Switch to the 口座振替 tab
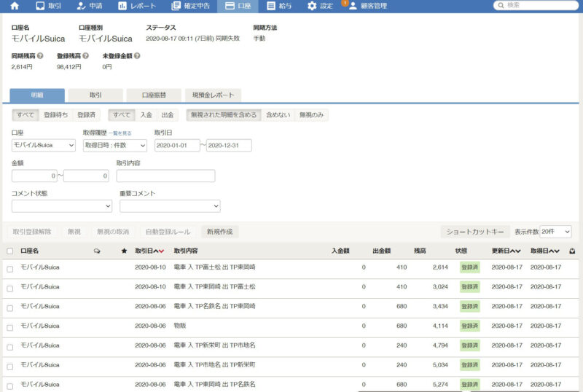583x392 pixels. (x=154, y=95)
